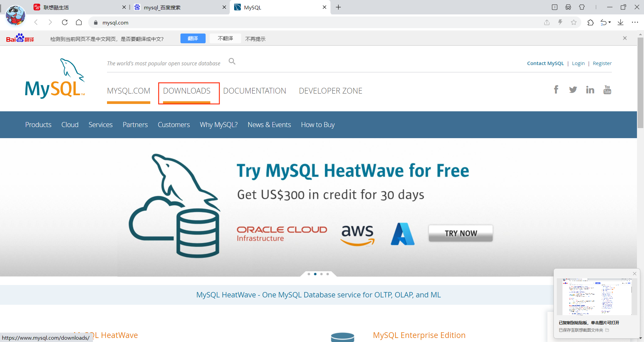This screenshot has width=644, height=342.
Task: Click the lightning speed-mode icon
Action: [x=560, y=22]
